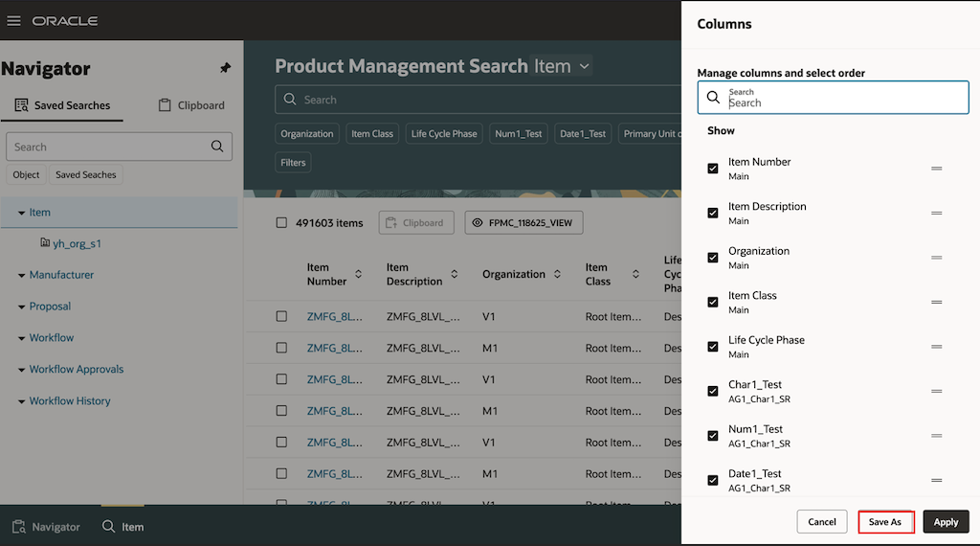Open first ZMFG_8L item number link
Viewport: 980px width, 546px height.
coord(334,316)
